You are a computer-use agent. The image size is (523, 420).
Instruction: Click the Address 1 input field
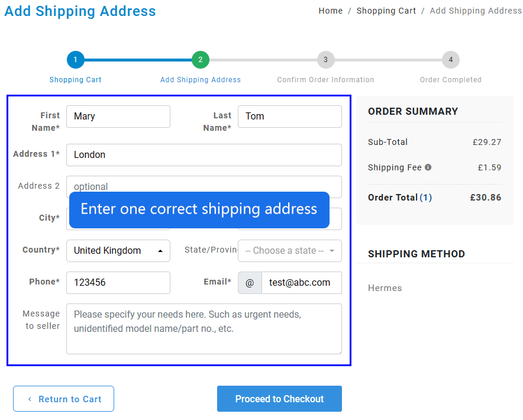[x=204, y=155]
